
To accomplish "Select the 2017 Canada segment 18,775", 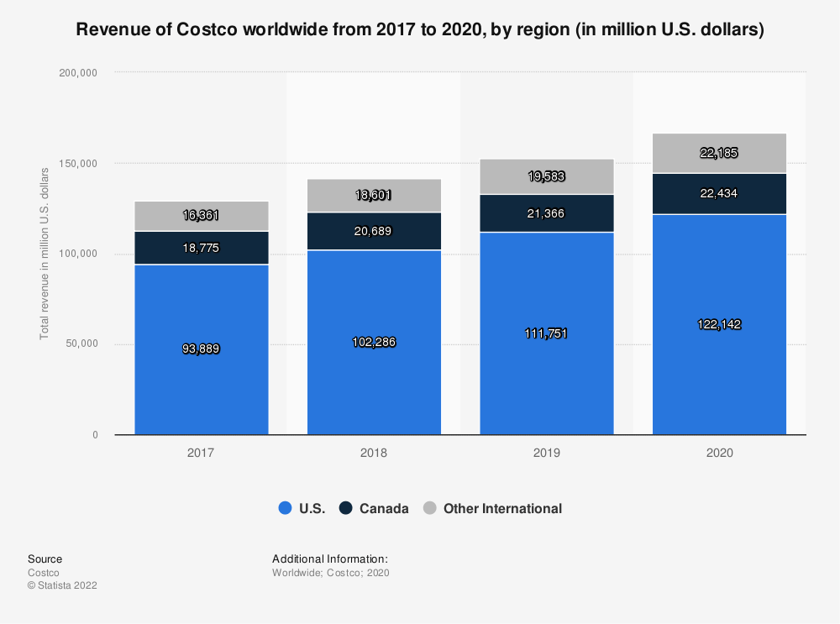I will tap(201, 248).
